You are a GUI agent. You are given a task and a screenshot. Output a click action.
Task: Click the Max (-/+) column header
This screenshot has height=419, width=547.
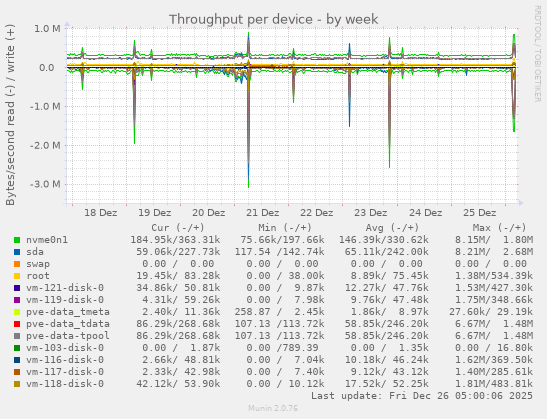(499, 228)
